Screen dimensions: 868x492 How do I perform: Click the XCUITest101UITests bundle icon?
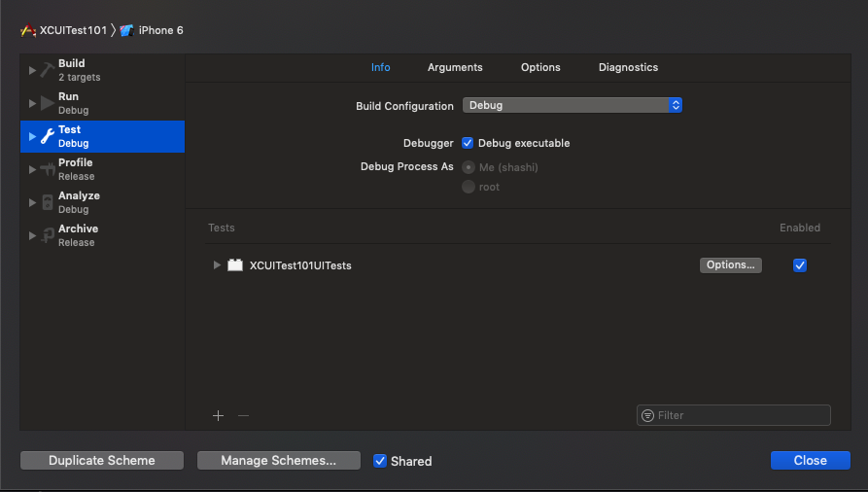(235, 264)
